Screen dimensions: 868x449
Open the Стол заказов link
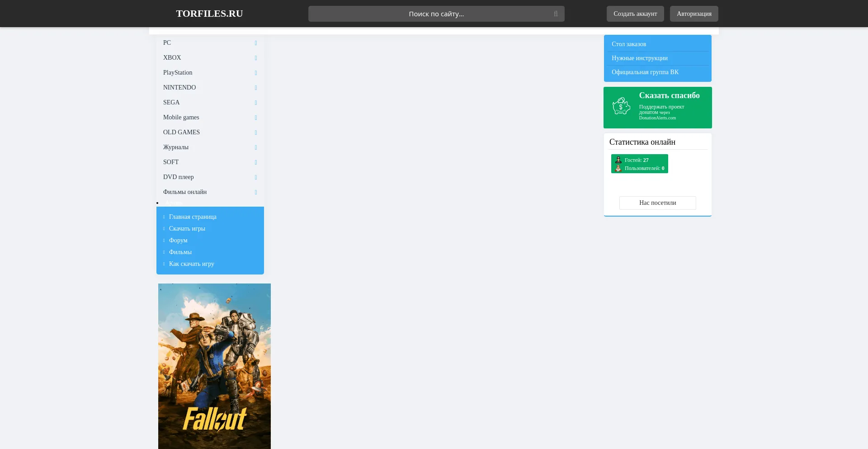629,44
